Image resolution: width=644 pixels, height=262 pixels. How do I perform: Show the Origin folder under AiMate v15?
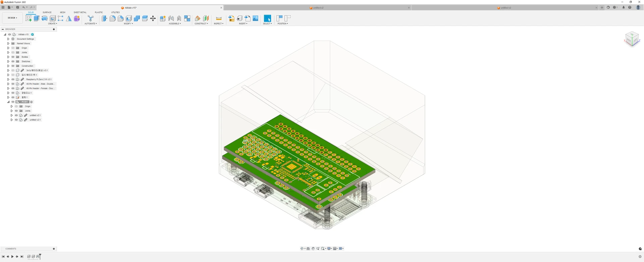tap(13, 48)
